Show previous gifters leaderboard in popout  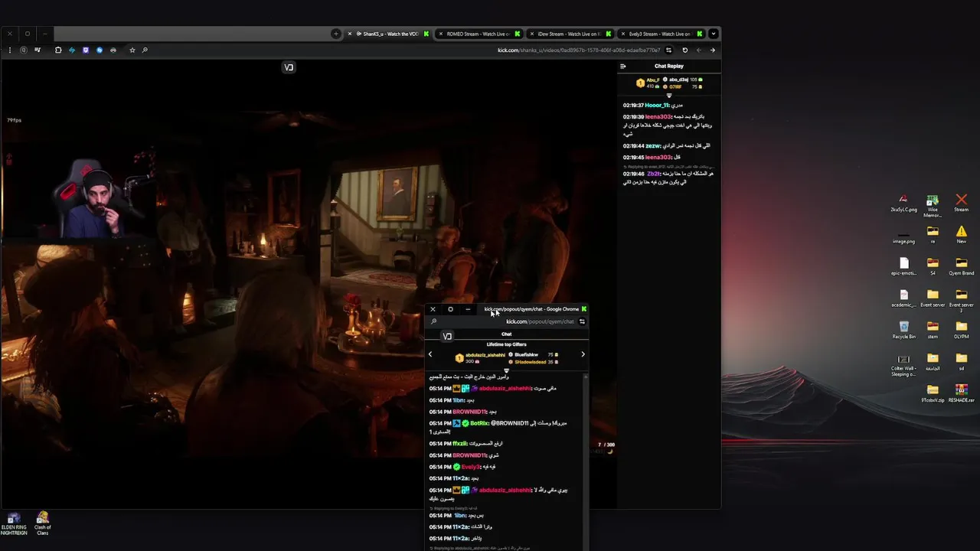point(430,354)
